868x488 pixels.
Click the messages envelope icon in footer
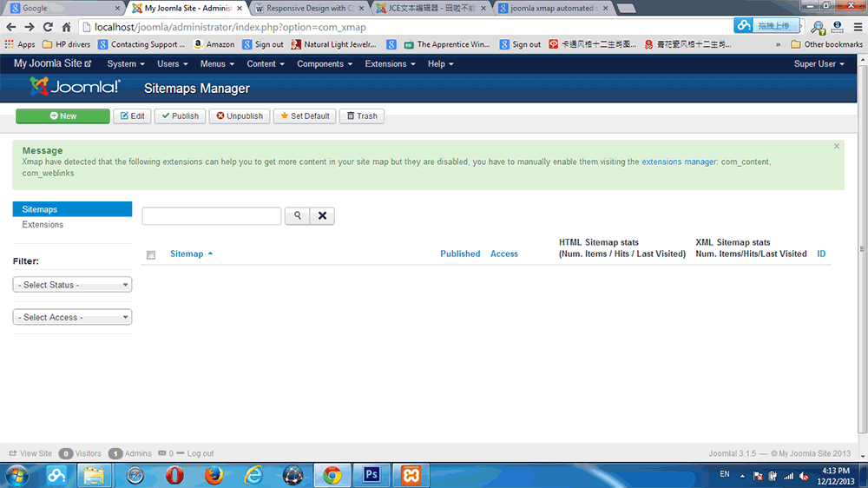tap(161, 453)
